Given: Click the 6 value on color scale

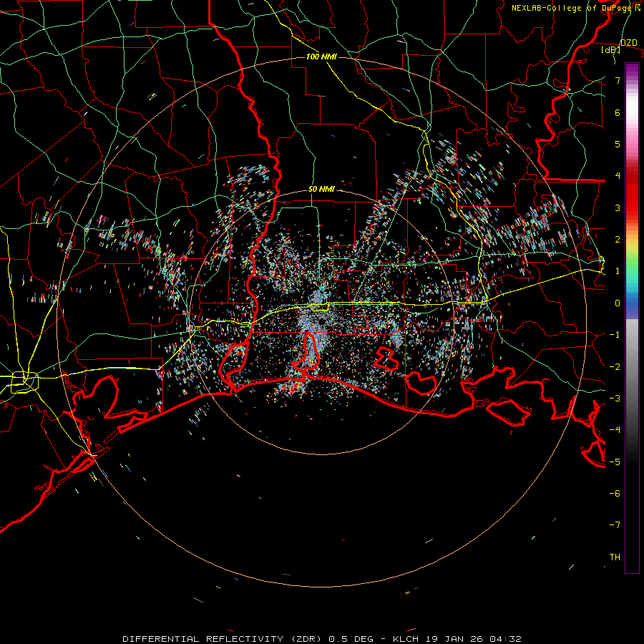Looking at the screenshot, I should [618, 112].
